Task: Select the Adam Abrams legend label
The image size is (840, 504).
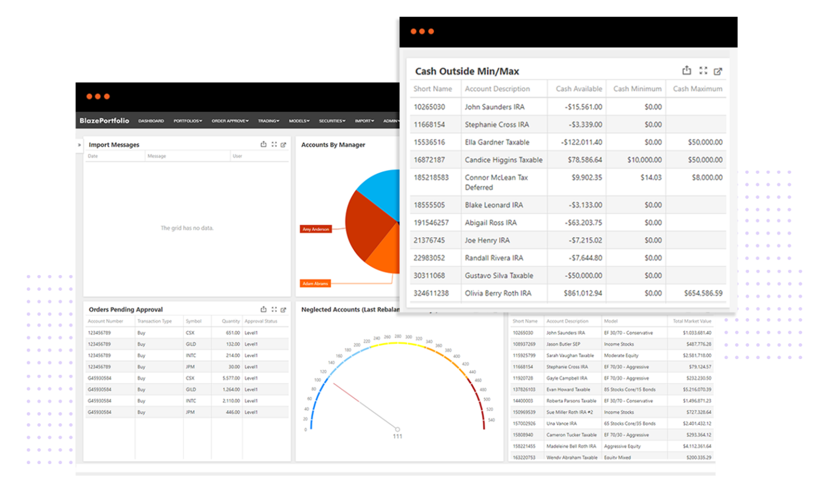Action: coord(316,283)
